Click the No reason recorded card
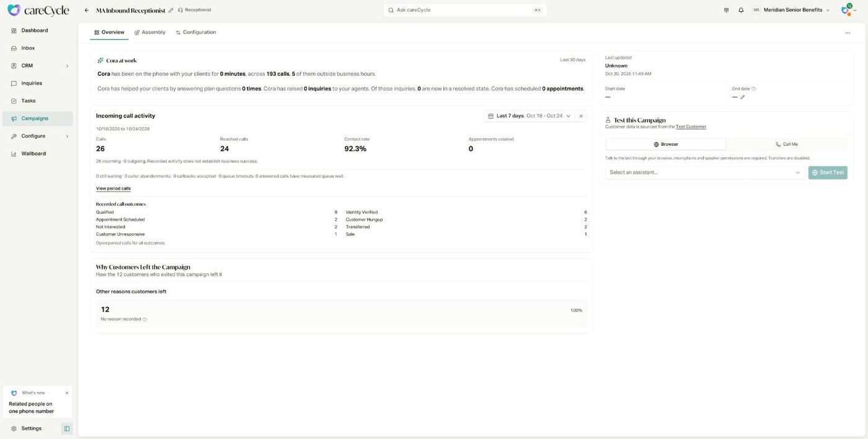This screenshot has width=868, height=439. 341,314
